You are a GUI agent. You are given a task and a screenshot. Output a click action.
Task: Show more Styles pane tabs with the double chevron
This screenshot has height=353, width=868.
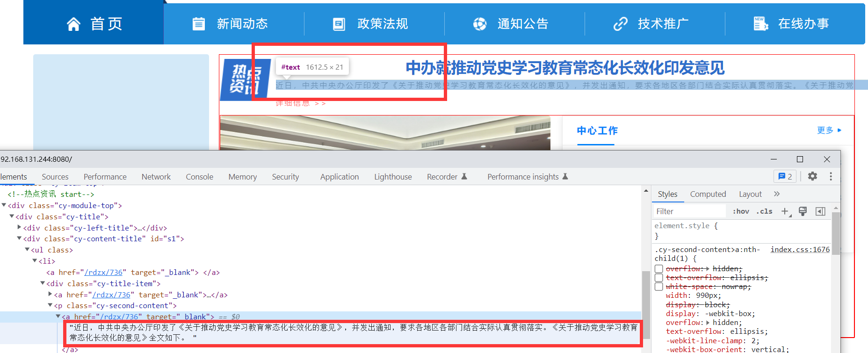pyautogui.click(x=777, y=194)
